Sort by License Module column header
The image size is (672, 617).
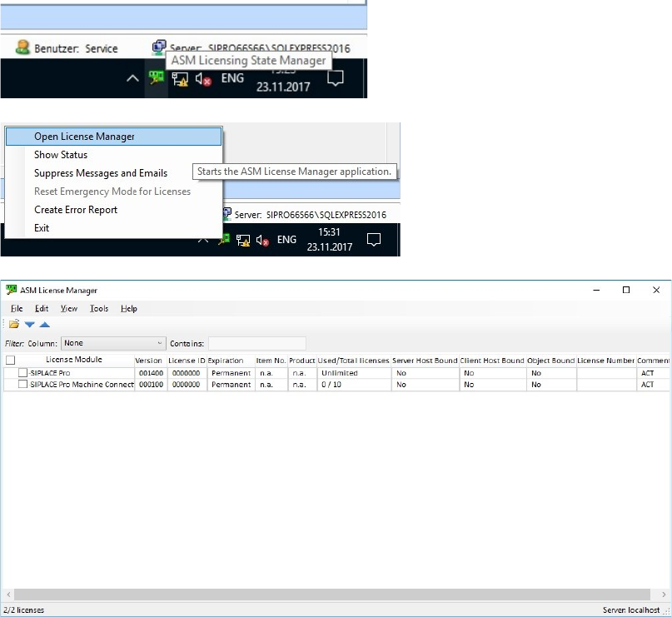pyautogui.click(x=74, y=360)
